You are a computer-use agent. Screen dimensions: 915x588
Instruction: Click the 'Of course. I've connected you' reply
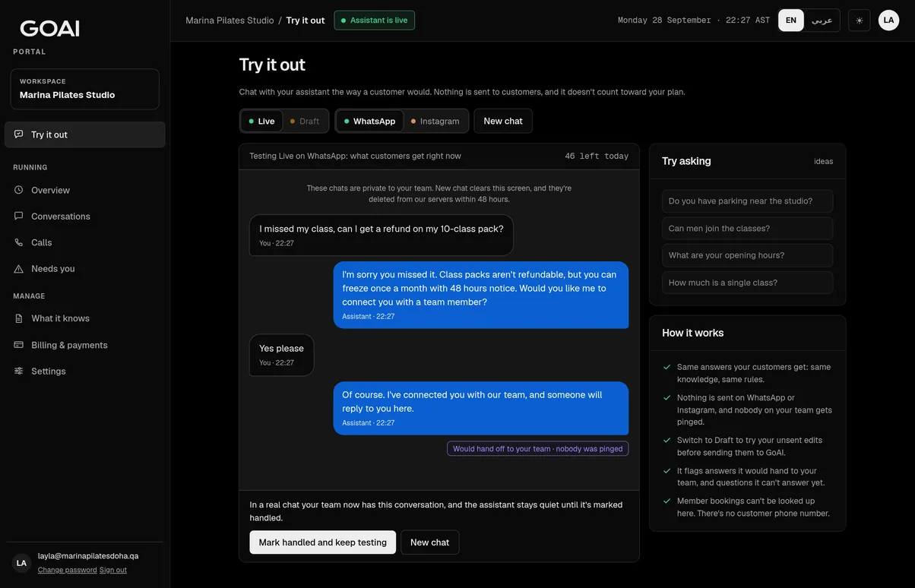click(481, 408)
